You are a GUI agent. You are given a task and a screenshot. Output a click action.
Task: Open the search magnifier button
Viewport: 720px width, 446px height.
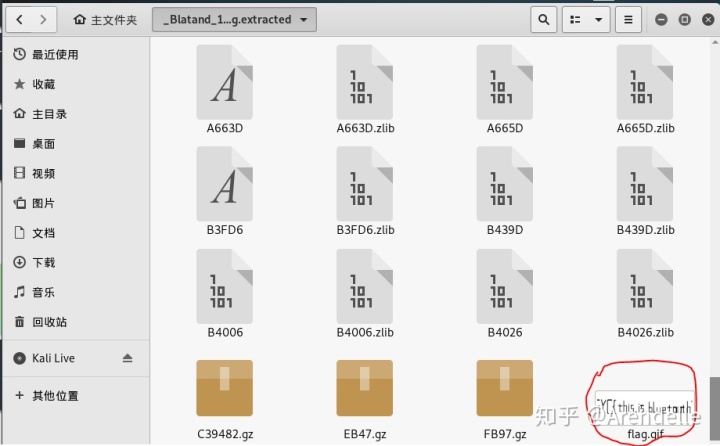544,20
